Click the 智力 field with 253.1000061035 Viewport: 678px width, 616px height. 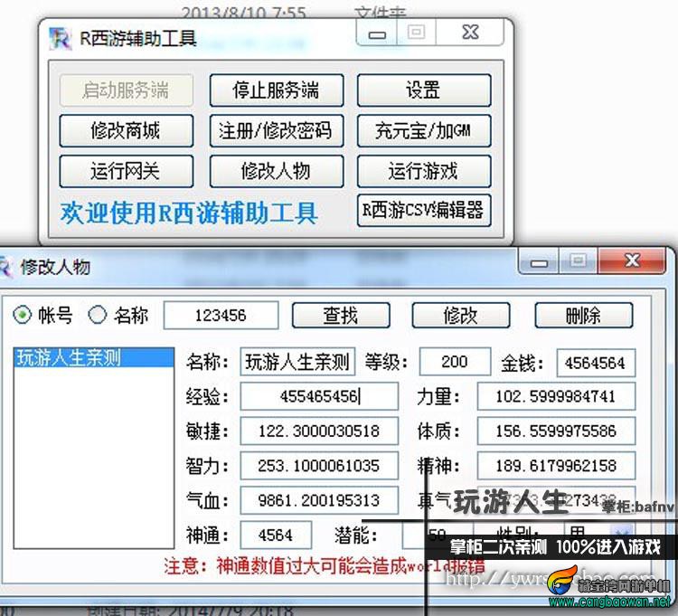(319, 466)
